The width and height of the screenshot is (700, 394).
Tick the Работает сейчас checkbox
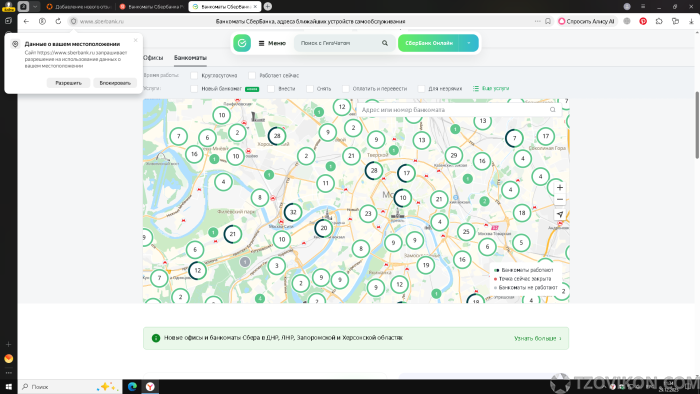(x=252, y=75)
